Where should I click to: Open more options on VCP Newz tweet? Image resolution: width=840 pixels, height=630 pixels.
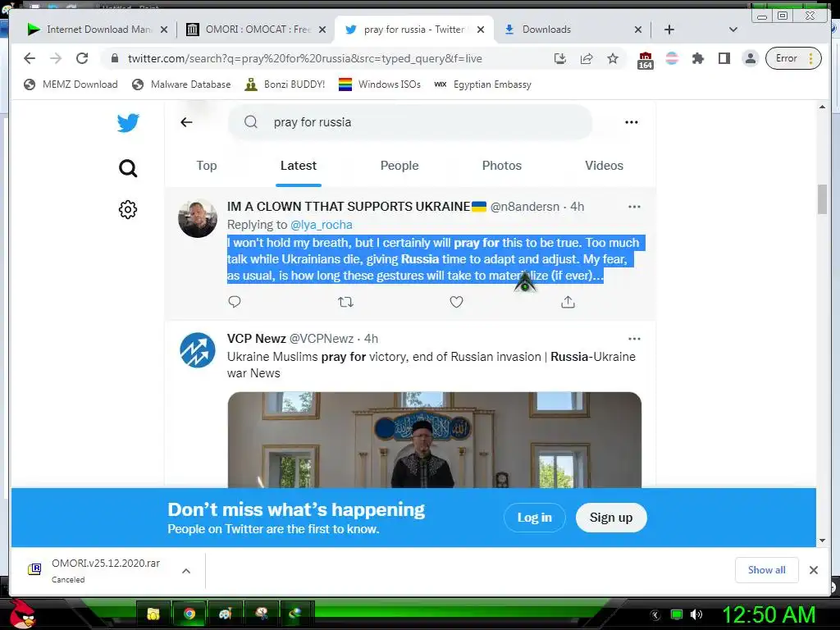click(x=634, y=339)
